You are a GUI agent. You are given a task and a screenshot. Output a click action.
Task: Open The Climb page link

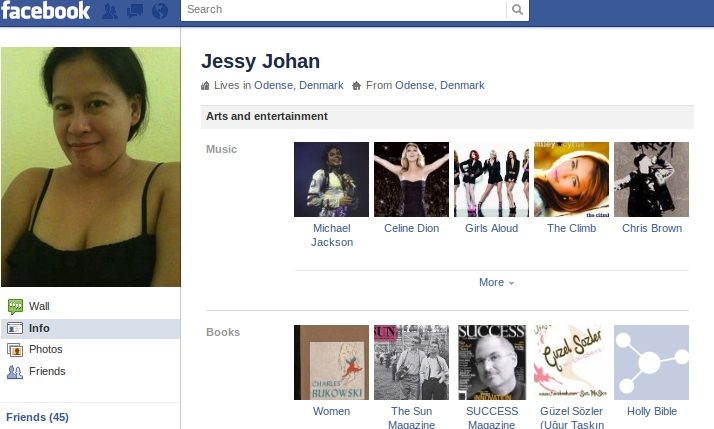pos(571,228)
